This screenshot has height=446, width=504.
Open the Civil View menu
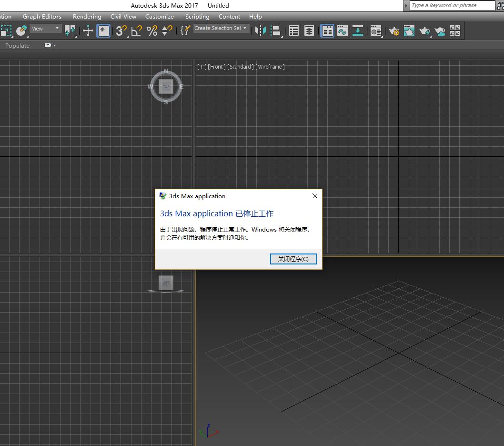click(123, 16)
